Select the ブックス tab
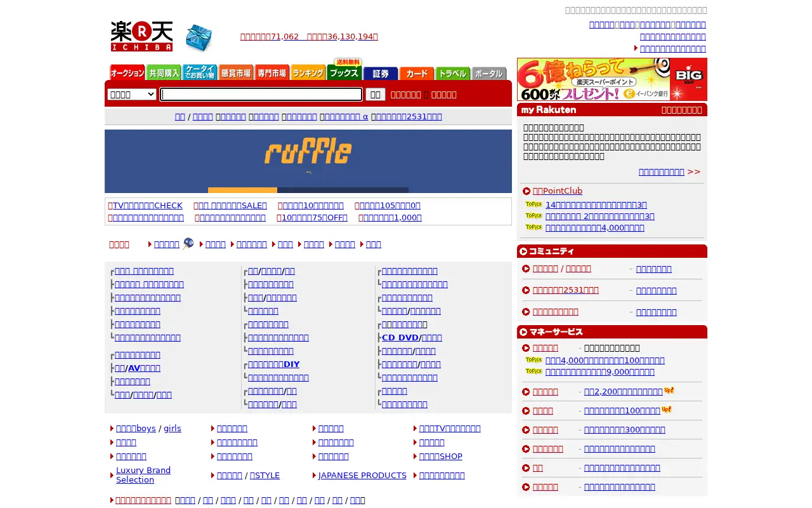The image size is (812, 508). 344,70
